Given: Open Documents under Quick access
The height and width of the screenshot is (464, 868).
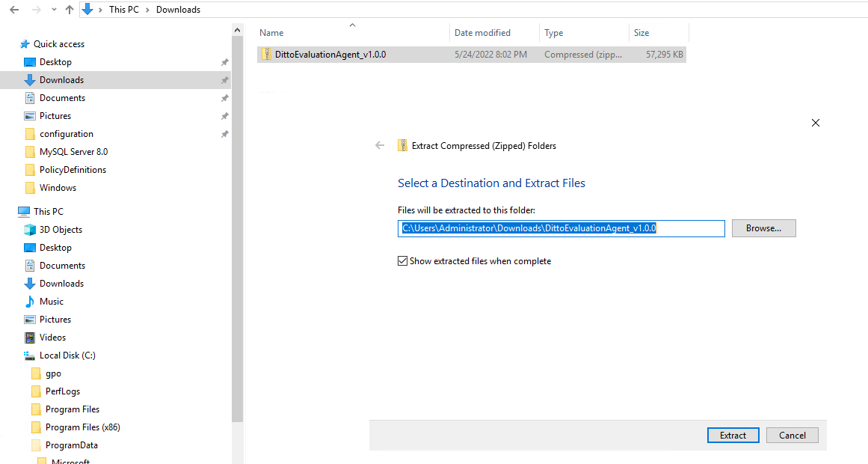Looking at the screenshot, I should (62, 97).
